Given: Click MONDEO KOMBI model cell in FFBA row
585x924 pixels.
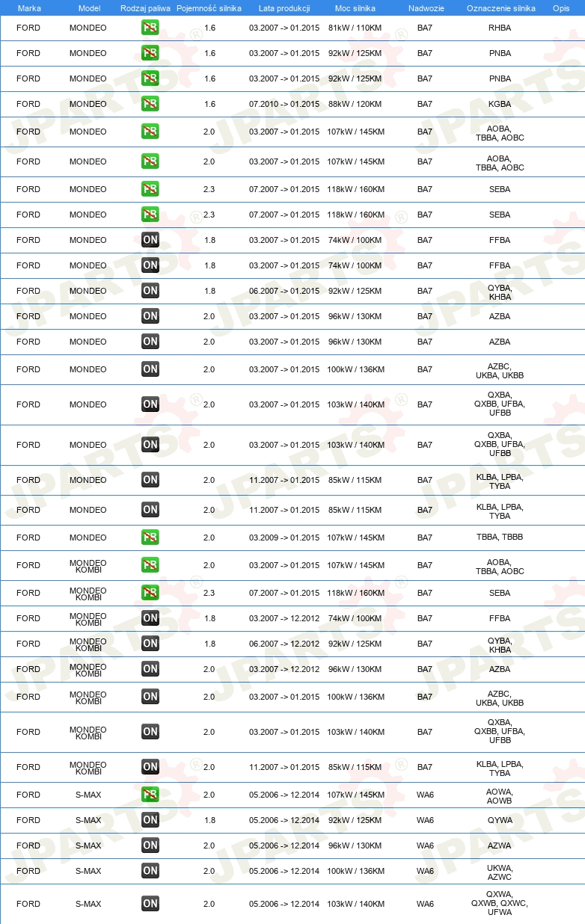Looking at the screenshot, I should click(x=88, y=618).
